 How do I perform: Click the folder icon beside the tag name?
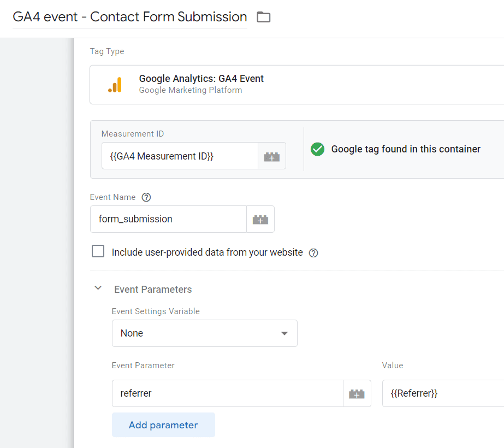pyautogui.click(x=264, y=17)
